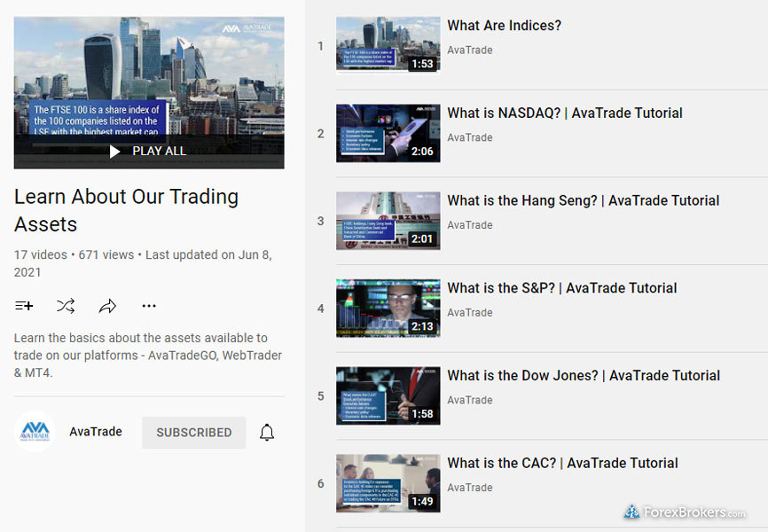Click AvaTrade channel under the NASDAQ video
The height and width of the screenshot is (532, 768).
[x=470, y=137]
